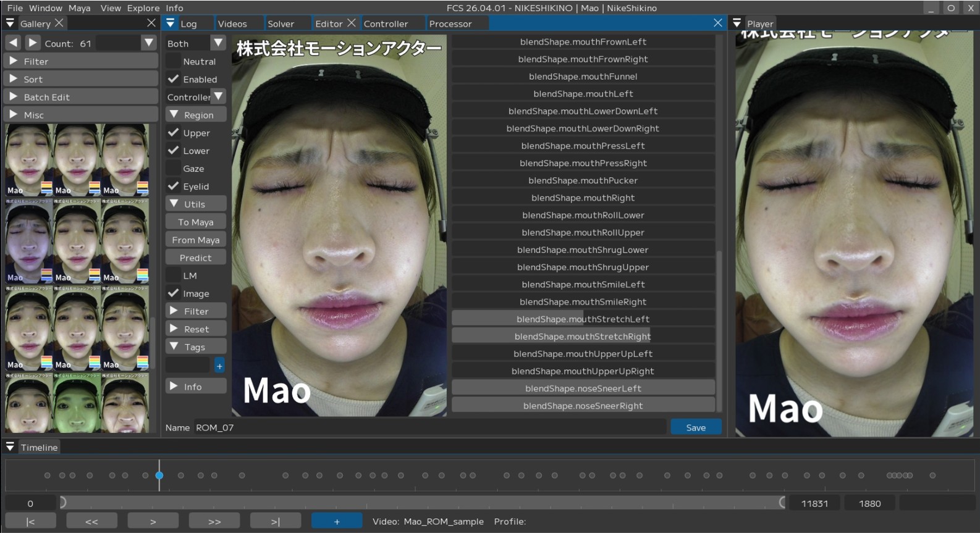Close the Gallery tab with X

[59, 23]
